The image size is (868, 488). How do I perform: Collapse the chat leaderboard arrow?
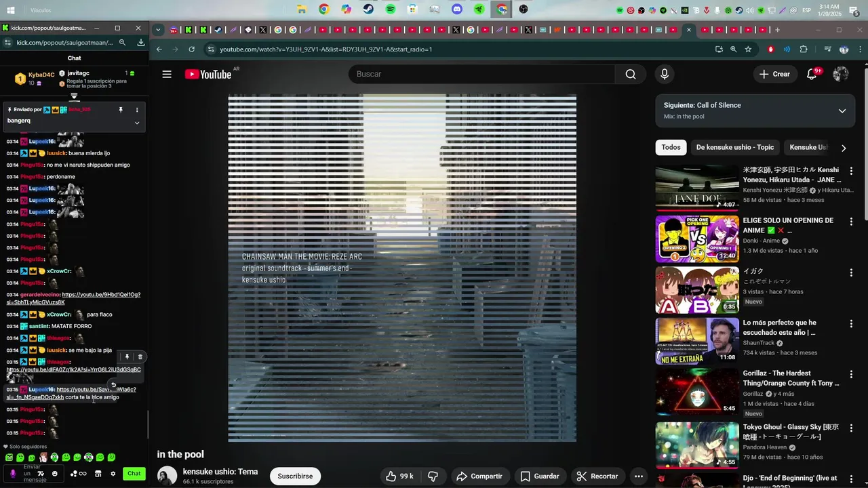(75, 96)
